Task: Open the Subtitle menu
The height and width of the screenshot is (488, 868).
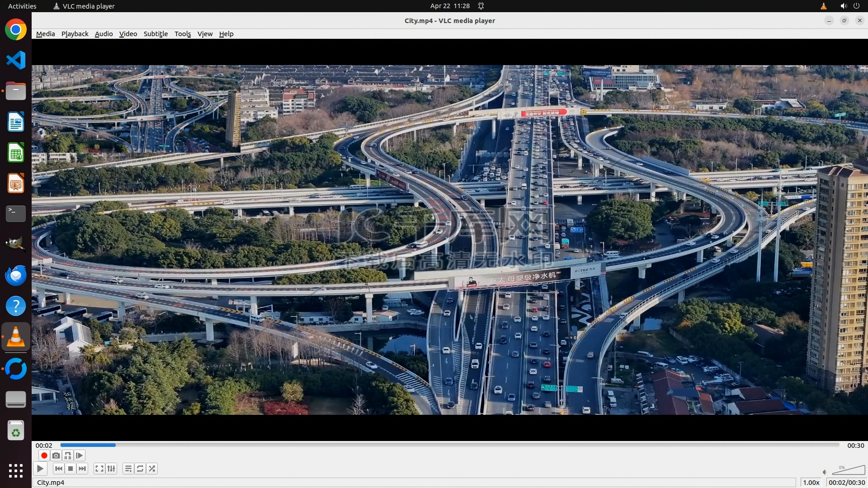Action: (x=156, y=34)
